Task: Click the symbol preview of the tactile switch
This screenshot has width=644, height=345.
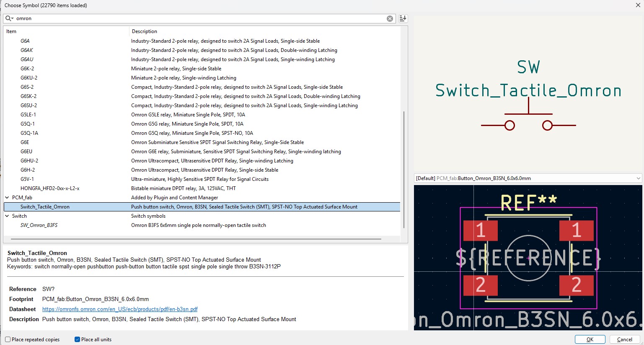Action: click(528, 94)
